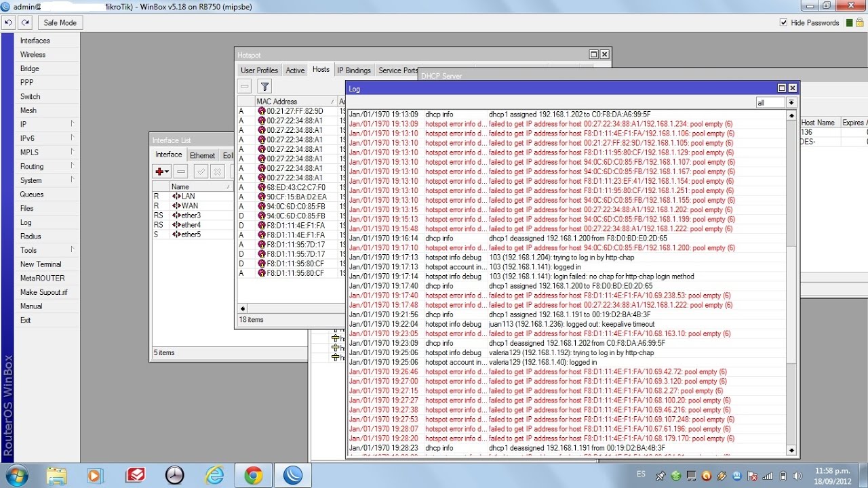Open the Bridge menu item
This screenshot has width=868, height=488.
point(29,68)
